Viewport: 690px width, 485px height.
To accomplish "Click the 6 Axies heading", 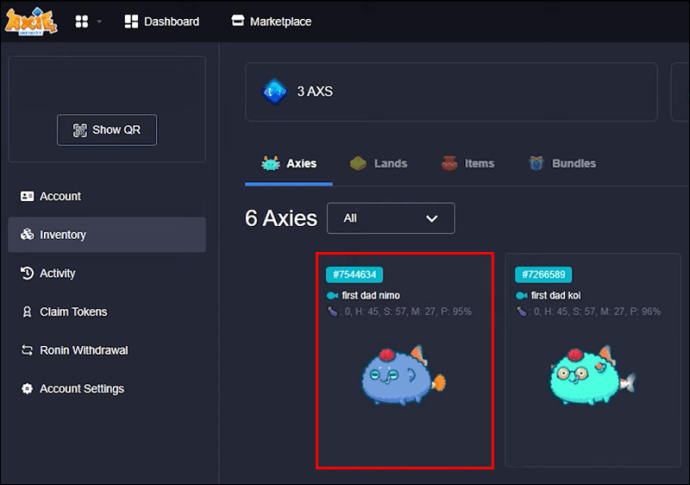I will pyautogui.click(x=281, y=218).
